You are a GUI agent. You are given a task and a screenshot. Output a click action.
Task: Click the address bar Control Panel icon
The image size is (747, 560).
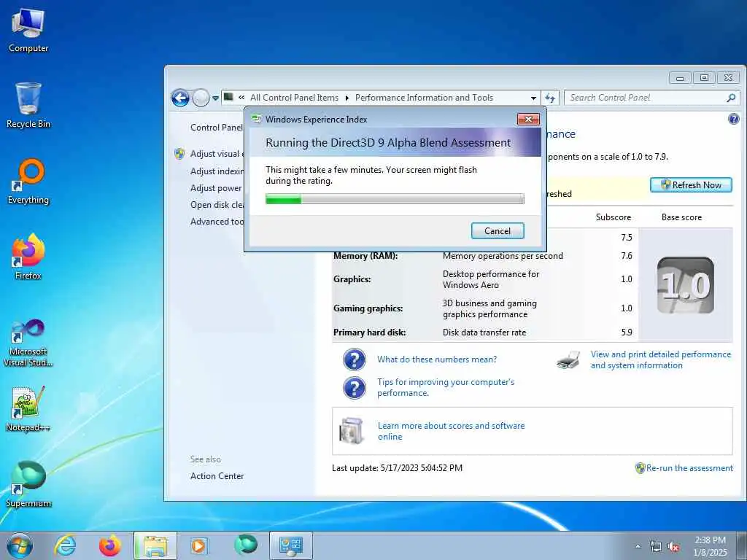coord(228,97)
